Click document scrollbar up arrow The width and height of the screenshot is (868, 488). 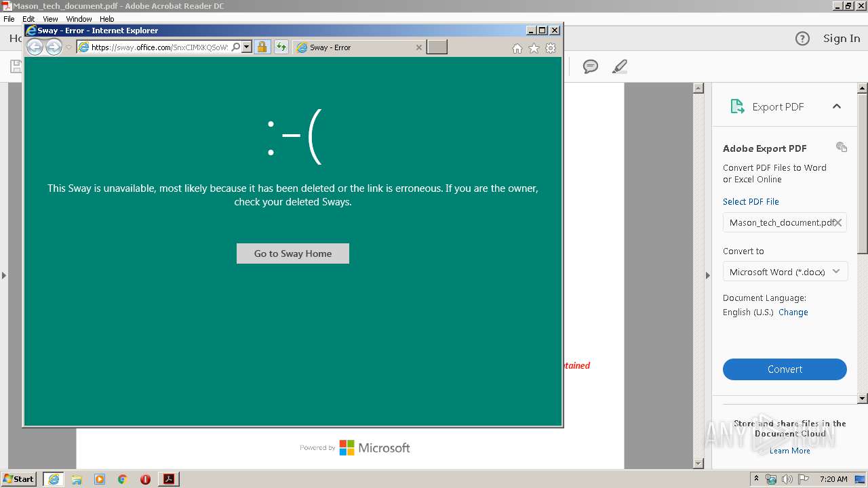[698, 89]
